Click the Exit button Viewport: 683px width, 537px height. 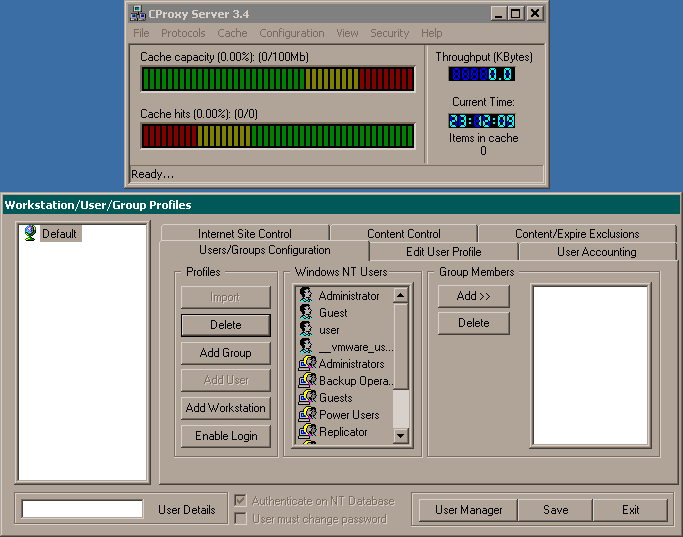[630, 510]
